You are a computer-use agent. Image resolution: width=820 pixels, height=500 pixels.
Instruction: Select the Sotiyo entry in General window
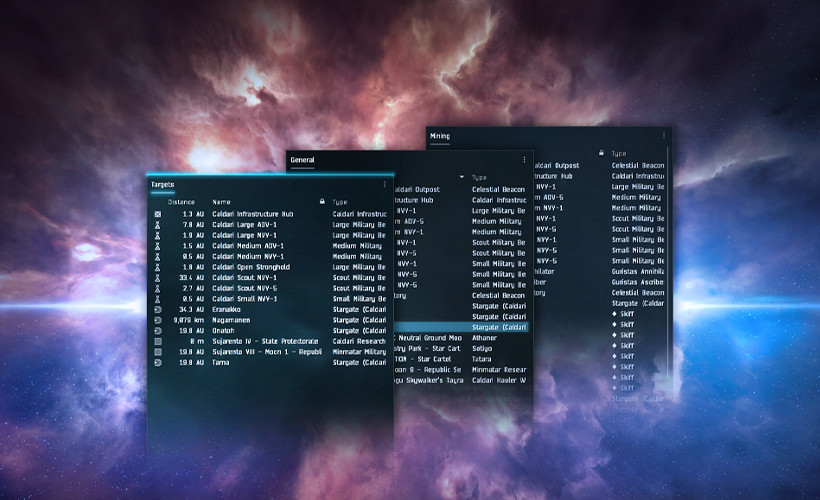[x=482, y=348]
